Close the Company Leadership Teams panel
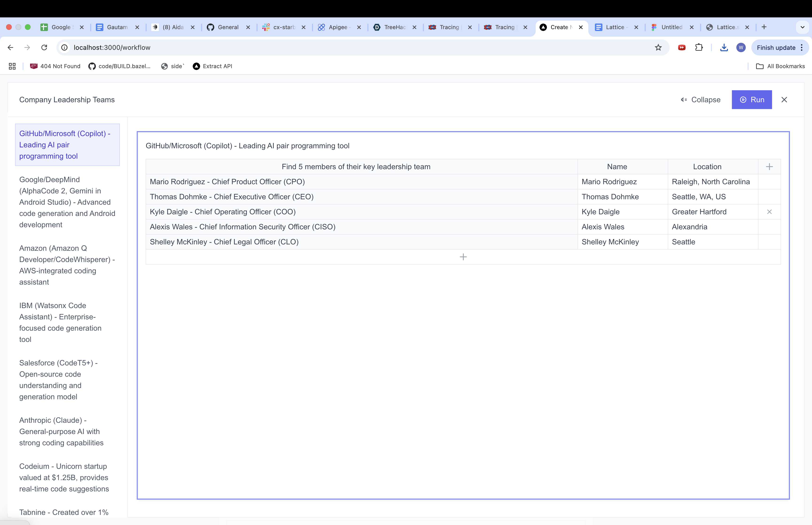The height and width of the screenshot is (525, 812). pos(784,100)
